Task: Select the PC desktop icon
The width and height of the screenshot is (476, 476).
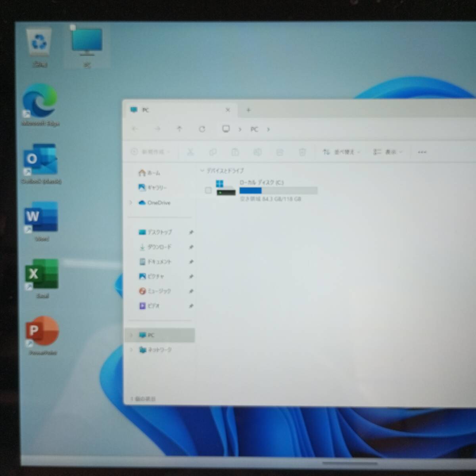Action: coord(87,47)
